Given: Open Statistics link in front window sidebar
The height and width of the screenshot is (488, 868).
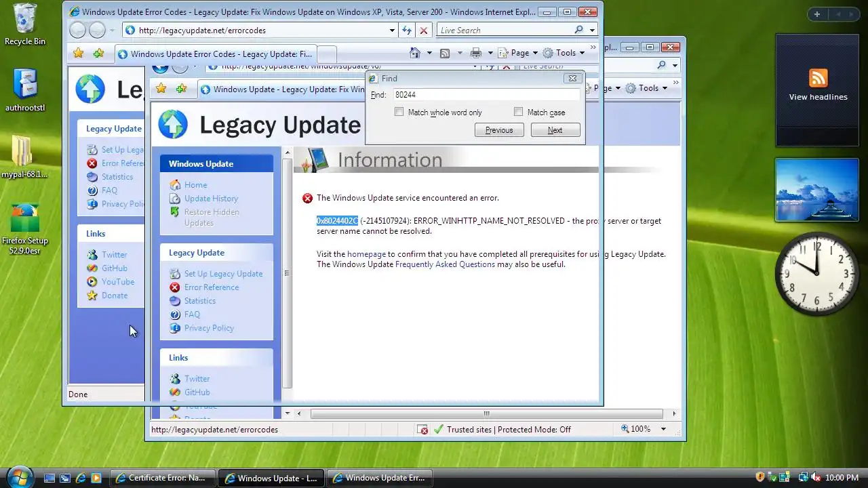Looking at the screenshot, I should tap(117, 177).
